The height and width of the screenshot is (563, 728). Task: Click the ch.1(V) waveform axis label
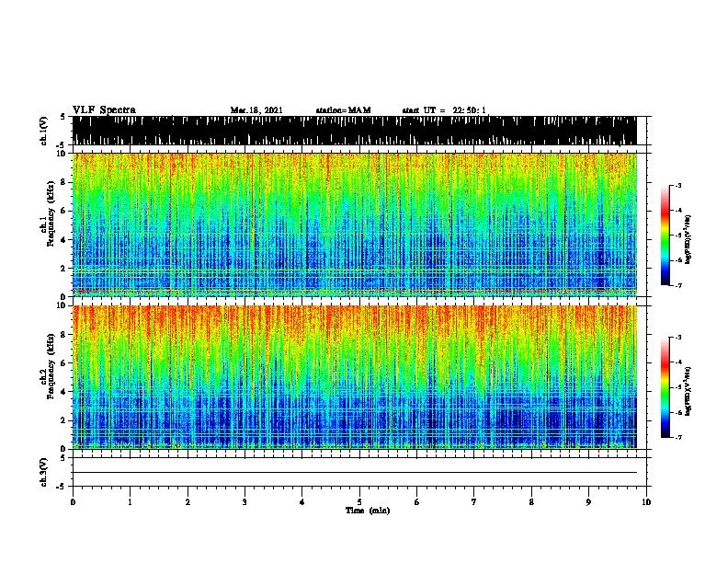[44, 131]
